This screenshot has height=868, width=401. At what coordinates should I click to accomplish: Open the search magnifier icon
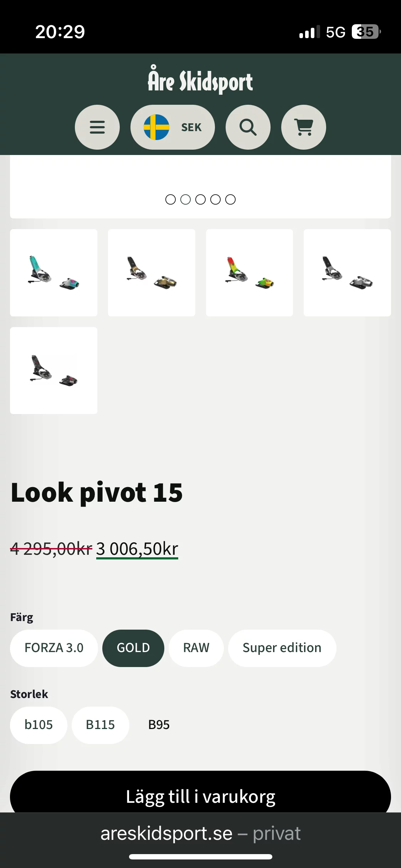pyautogui.click(x=248, y=127)
